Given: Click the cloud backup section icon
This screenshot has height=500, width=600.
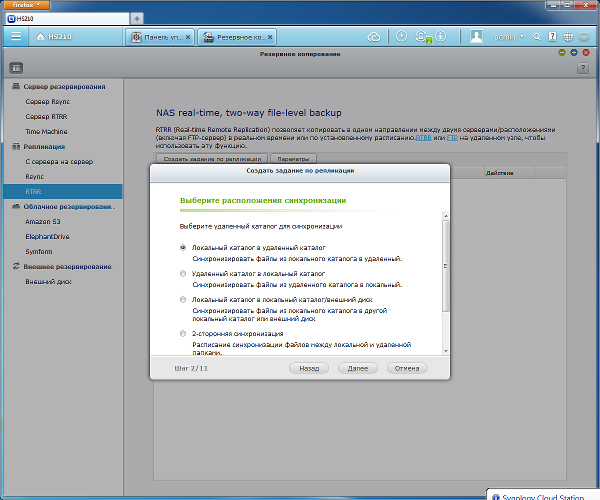Looking at the screenshot, I should pyautogui.click(x=16, y=206).
